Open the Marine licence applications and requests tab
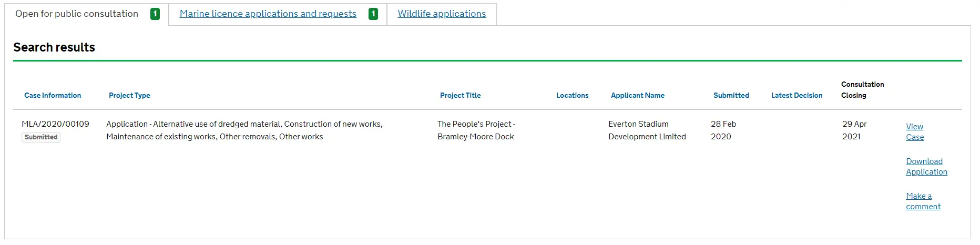The width and height of the screenshot is (980, 245). coord(268,14)
